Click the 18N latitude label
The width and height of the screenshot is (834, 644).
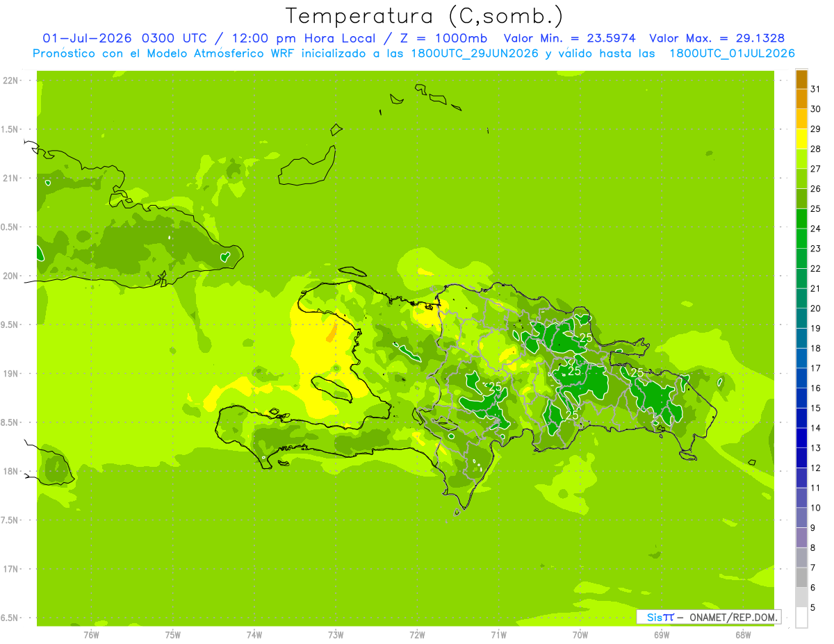click(x=12, y=472)
